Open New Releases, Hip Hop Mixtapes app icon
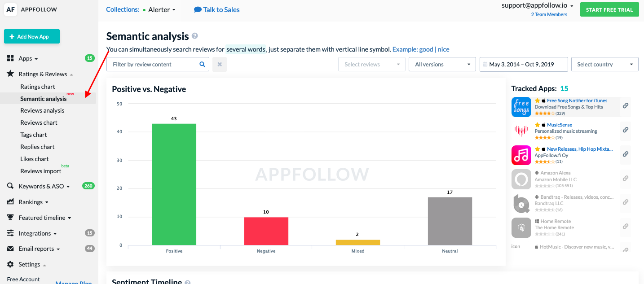 pyautogui.click(x=521, y=155)
